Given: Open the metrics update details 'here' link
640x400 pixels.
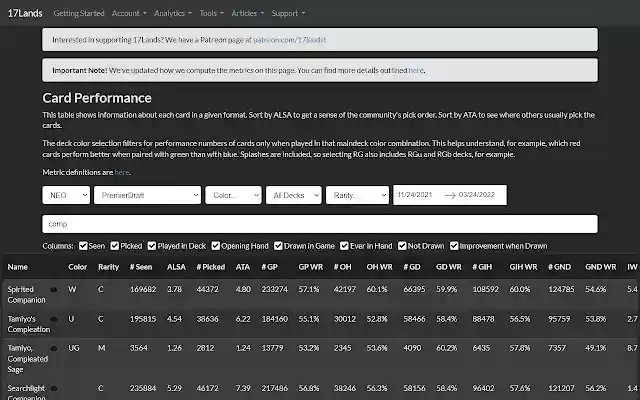Looking at the screenshot, I should tap(416, 70).
